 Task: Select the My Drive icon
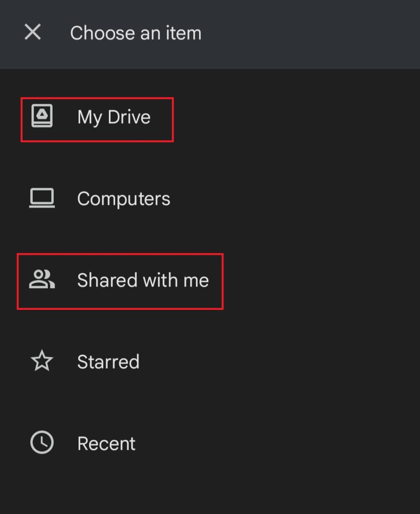42,116
